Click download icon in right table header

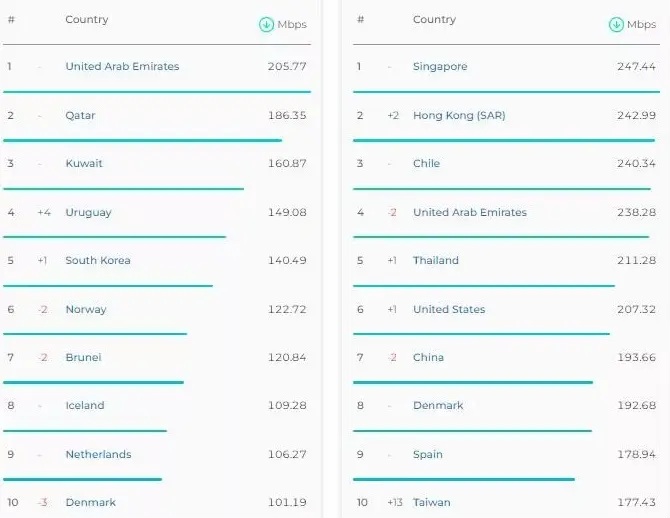[617, 25]
